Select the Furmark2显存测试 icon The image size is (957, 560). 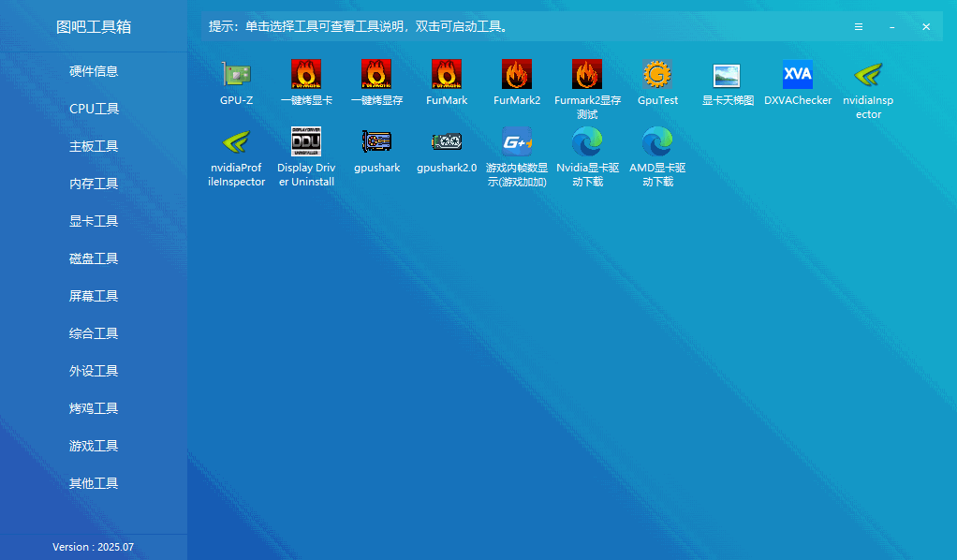[x=587, y=75]
